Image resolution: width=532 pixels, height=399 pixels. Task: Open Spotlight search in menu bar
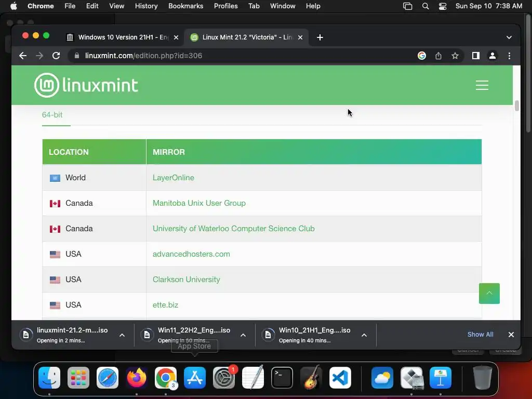point(425,6)
